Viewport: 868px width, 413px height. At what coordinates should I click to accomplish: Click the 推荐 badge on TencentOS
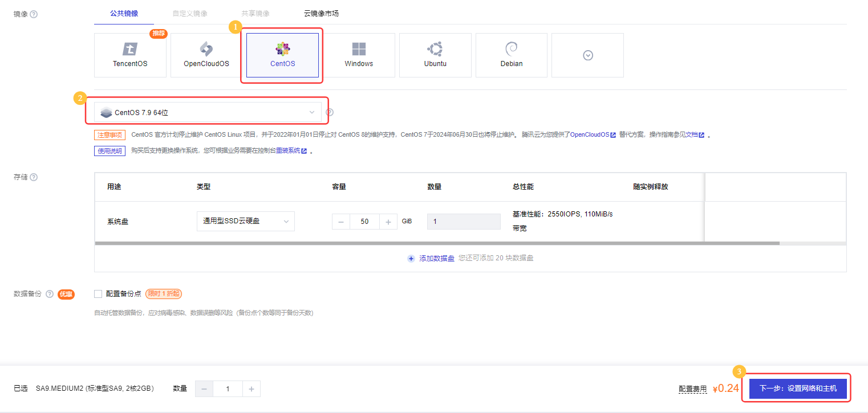tap(158, 34)
